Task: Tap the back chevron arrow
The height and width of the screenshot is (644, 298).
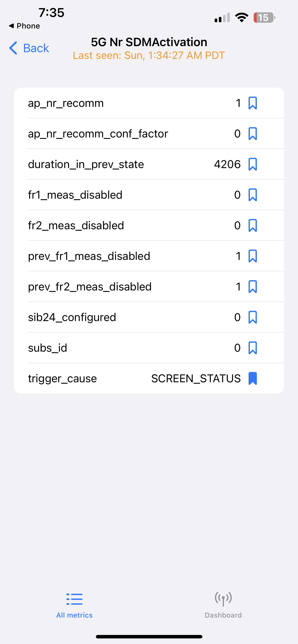Action: point(13,48)
